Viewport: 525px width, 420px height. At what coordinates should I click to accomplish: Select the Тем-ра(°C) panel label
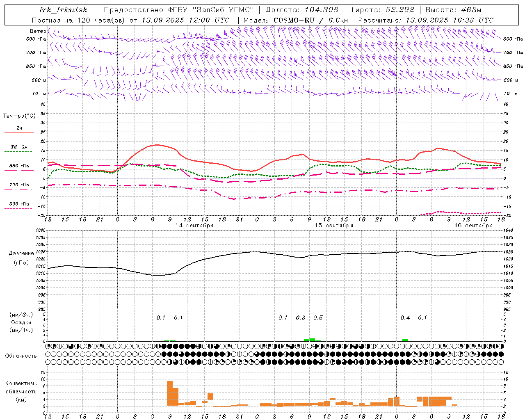coord(19,116)
